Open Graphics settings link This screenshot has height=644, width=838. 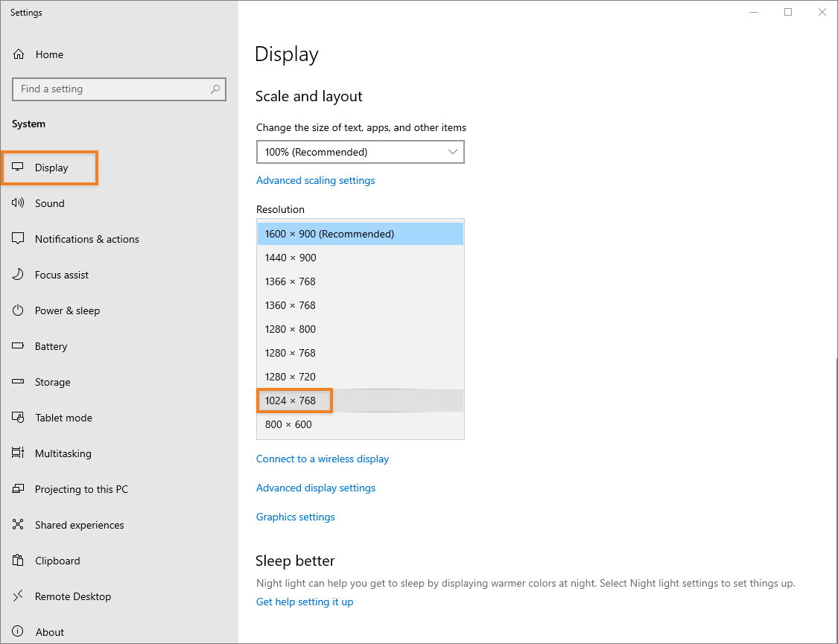click(x=295, y=517)
